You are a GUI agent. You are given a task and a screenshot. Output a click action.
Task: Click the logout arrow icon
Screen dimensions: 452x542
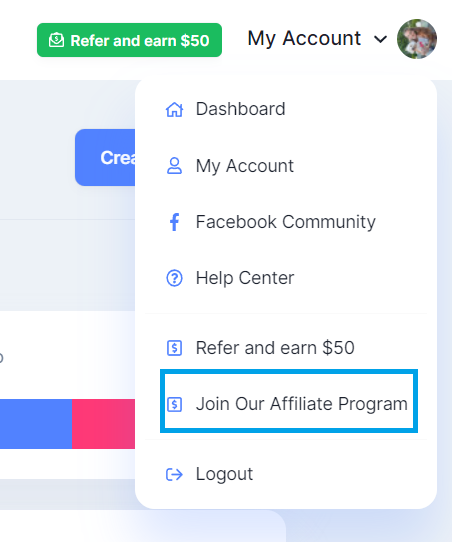pyautogui.click(x=174, y=474)
